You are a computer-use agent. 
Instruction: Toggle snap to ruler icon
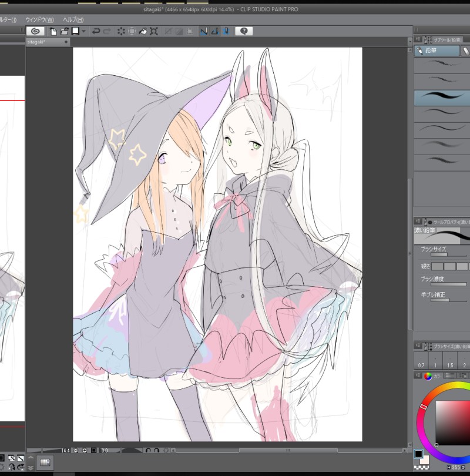(203, 31)
